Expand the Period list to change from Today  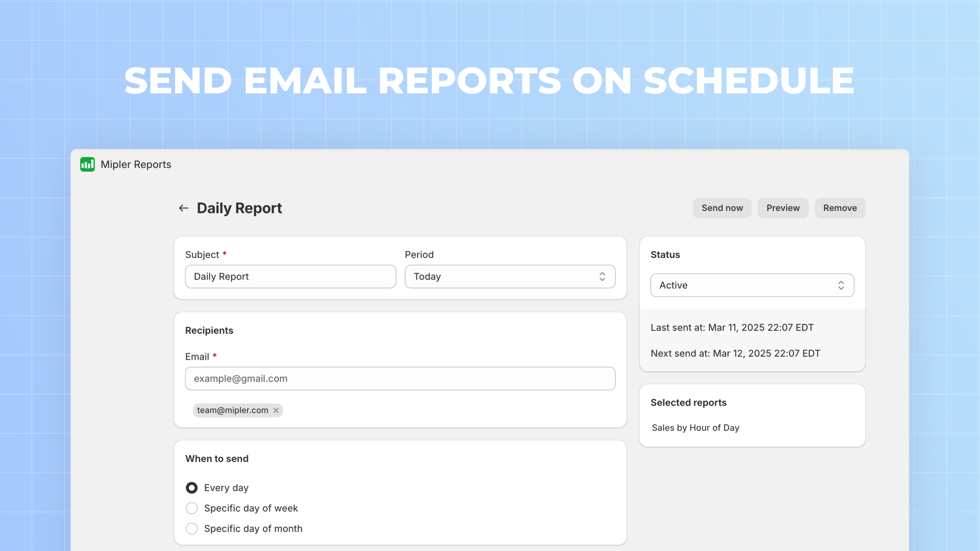(x=509, y=277)
